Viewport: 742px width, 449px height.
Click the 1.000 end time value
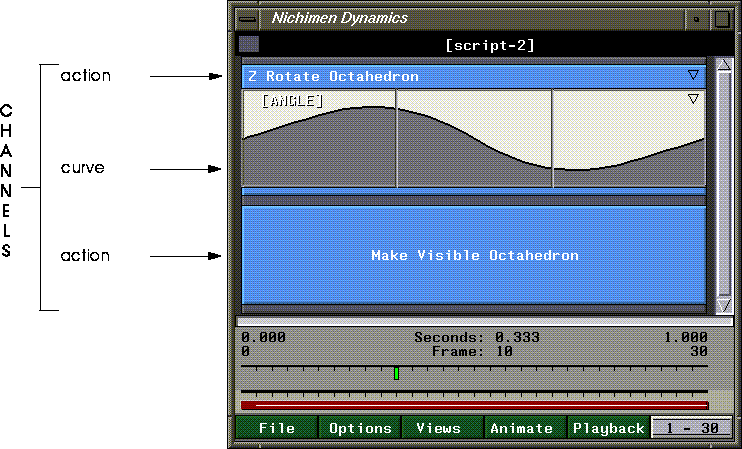pos(685,337)
